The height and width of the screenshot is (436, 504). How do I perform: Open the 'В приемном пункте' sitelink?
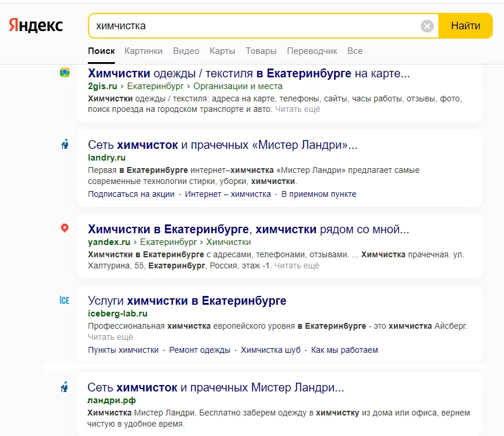(319, 194)
